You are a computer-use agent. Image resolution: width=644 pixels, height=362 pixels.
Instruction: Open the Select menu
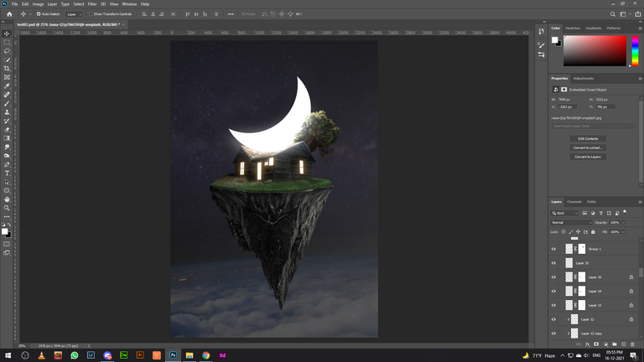79,4
